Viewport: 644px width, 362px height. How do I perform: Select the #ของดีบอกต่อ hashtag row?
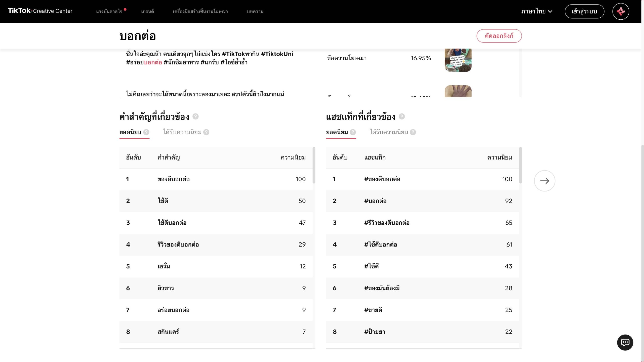[422, 179]
